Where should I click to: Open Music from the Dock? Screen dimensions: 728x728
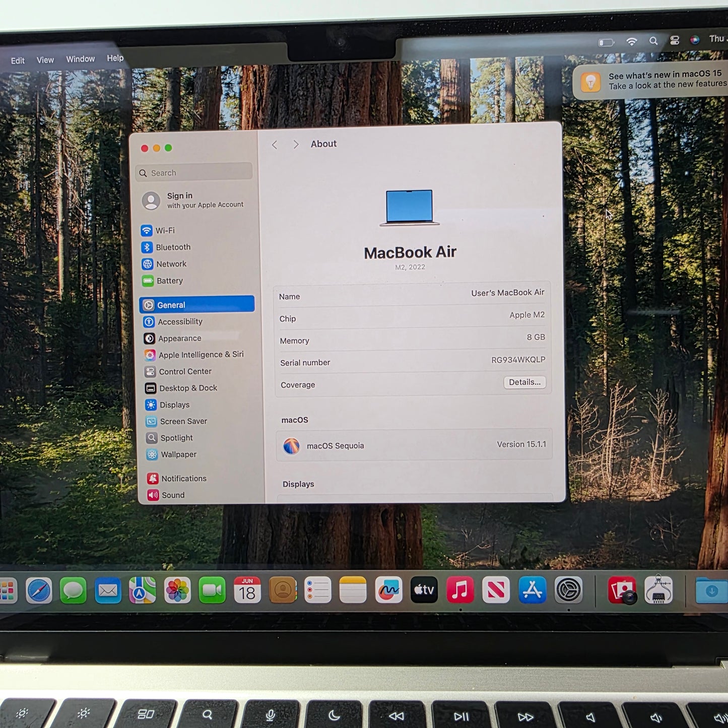460,590
